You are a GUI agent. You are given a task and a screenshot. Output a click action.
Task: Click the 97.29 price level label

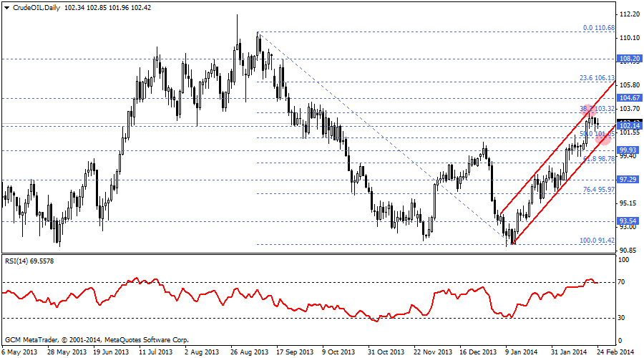(628, 179)
